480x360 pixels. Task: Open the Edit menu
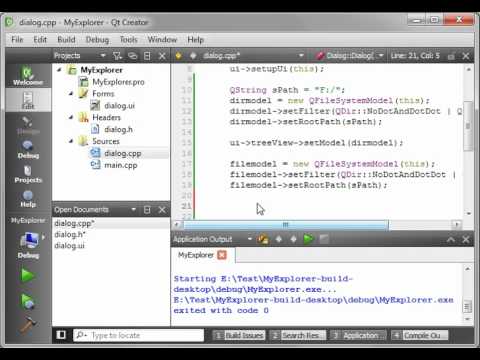point(40,40)
